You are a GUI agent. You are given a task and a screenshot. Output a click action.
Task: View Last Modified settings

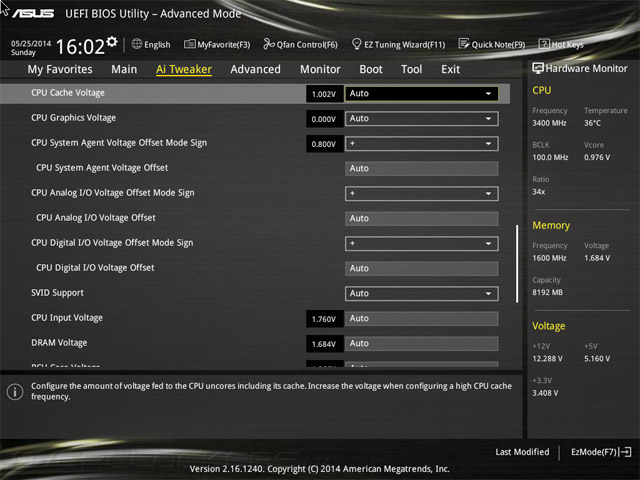(x=522, y=452)
